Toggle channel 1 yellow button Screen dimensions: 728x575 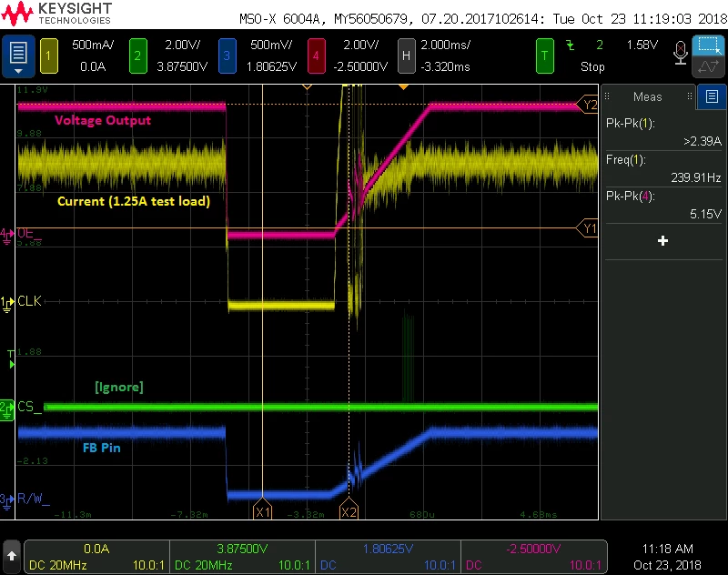[49, 56]
